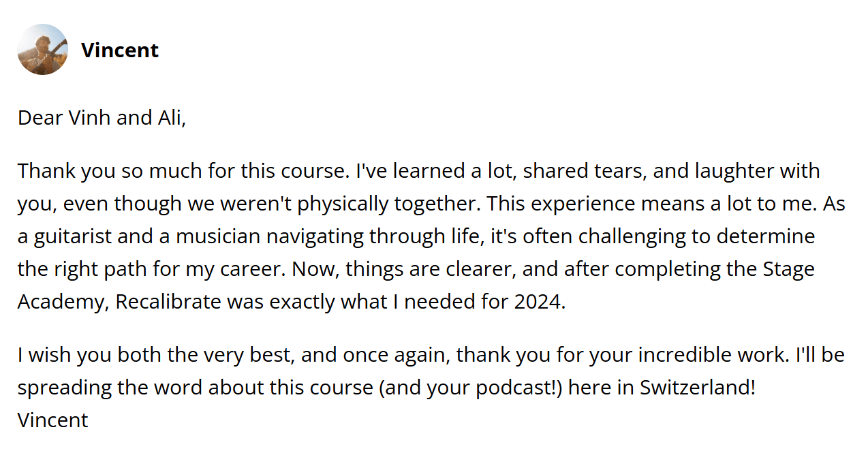Click the bold author name Vincent

(x=119, y=50)
